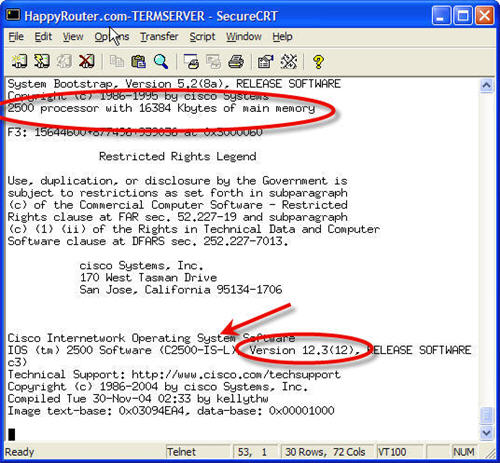Open the Window menu
Image resolution: width=500 pixels, height=463 pixels.
tap(244, 36)
